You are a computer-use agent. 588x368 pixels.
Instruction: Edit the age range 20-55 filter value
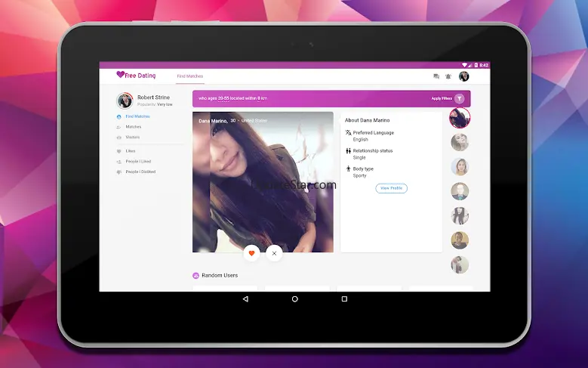(223, 98)
